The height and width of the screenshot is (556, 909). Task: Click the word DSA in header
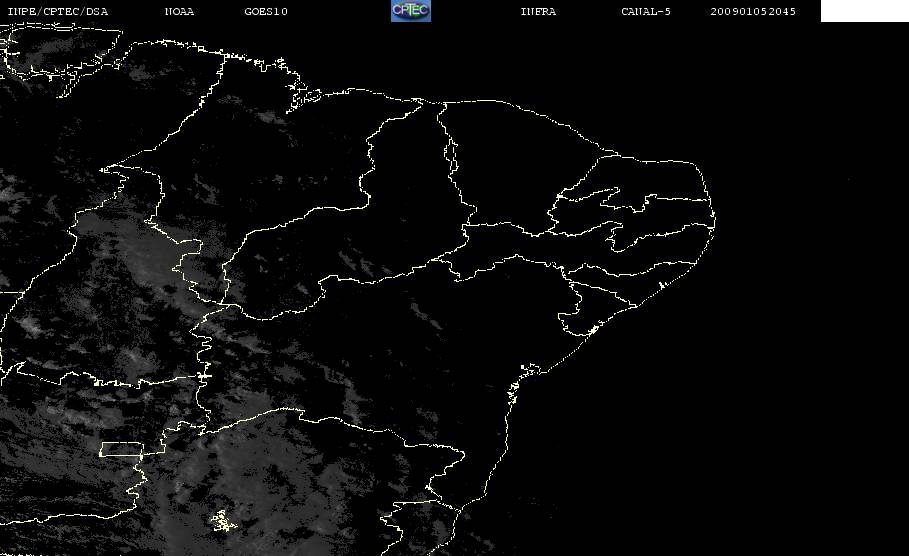97,12
